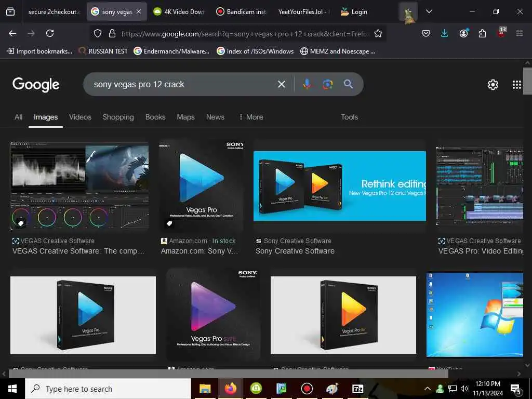Switch to Bandicam install tab

point(242,11)
